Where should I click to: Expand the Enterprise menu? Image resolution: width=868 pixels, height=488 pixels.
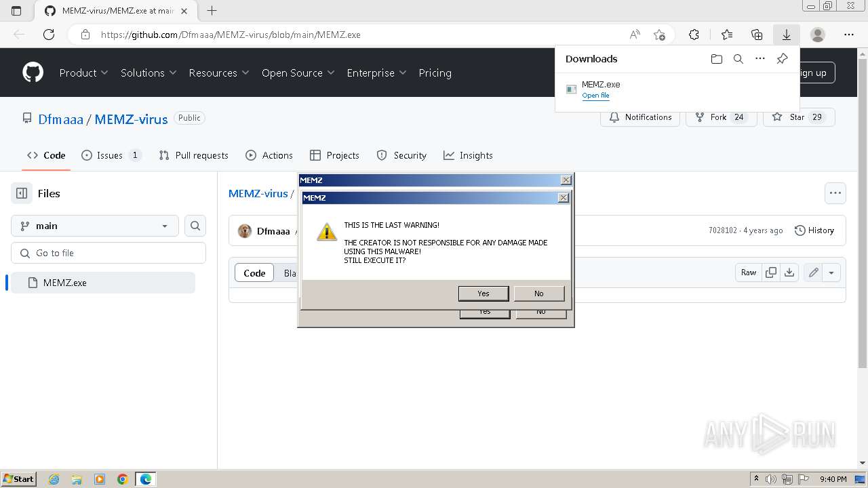coord(376,73)
